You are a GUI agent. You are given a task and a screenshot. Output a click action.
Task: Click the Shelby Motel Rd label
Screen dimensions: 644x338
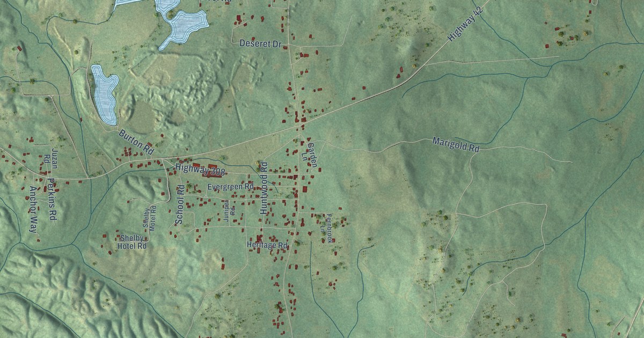tap(149, 218)
